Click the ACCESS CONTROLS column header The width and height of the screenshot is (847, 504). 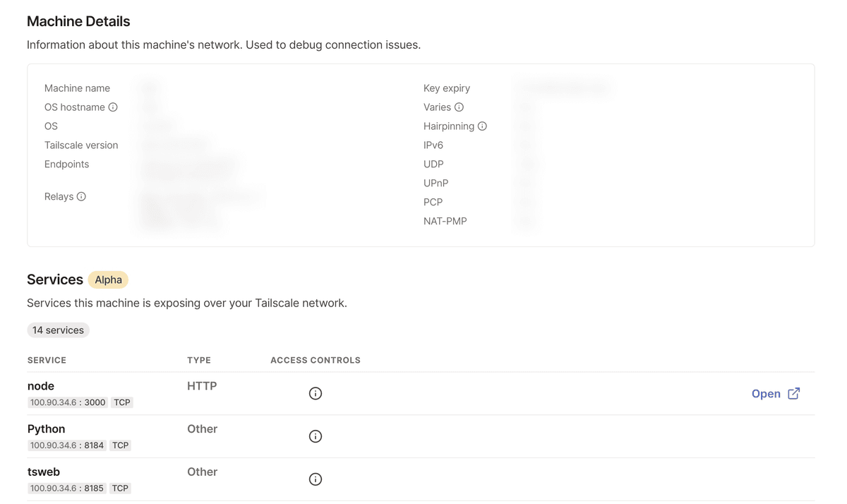(x=315, y=360)
